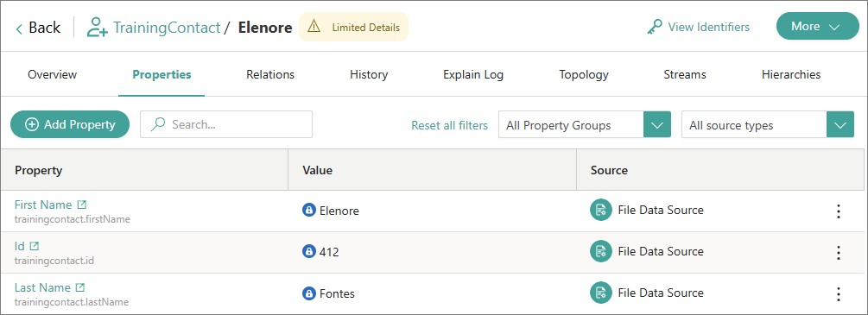
Task: Expand the All Property Groups dropdown
Action: (x=657, y=124)
